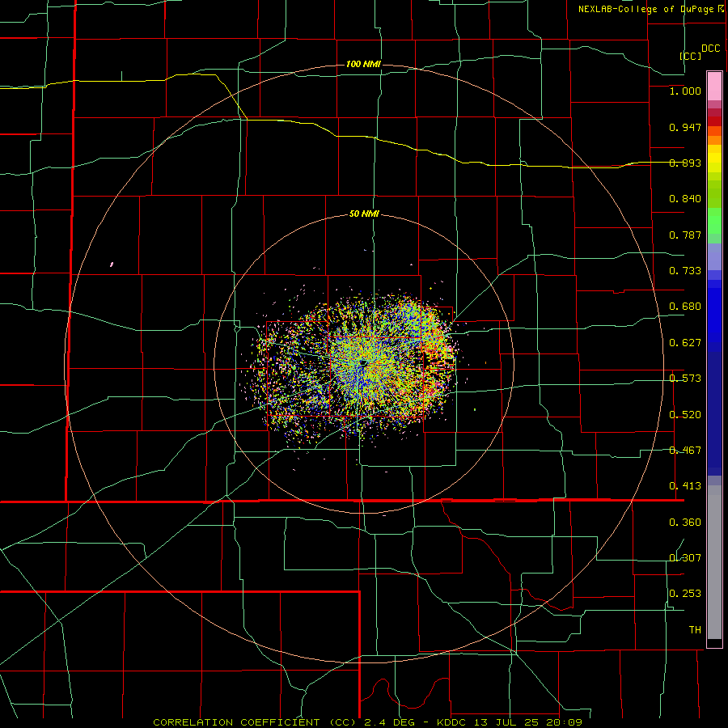728x728 pixels.
Task: Click the 100 NMI range ring label
Action: tap(363, 64)
